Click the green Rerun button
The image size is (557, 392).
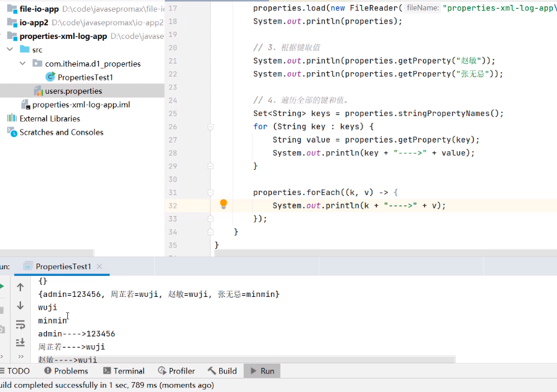tap(1, 286)
